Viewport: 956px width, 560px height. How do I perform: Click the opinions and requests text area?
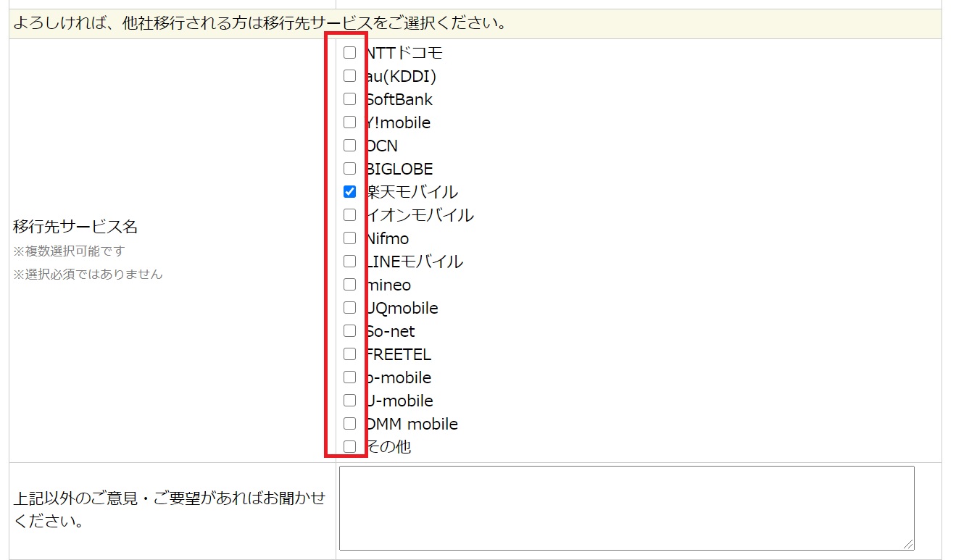(627, 508)
